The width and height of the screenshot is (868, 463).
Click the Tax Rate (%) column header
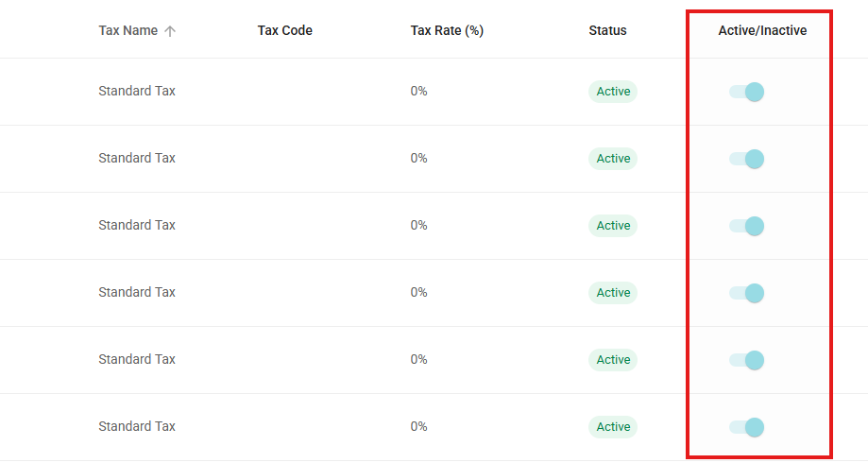447,30
